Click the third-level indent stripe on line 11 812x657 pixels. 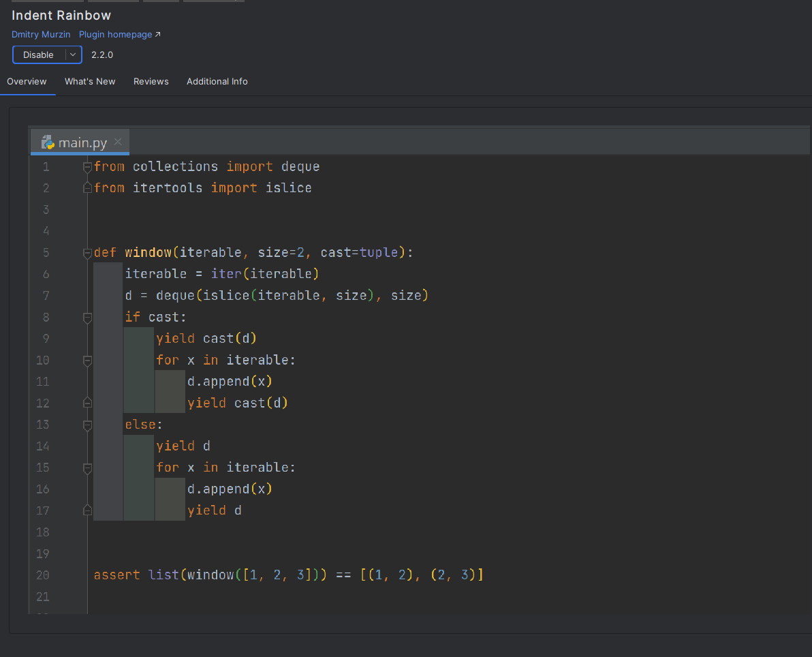click(x=170, y=382)
